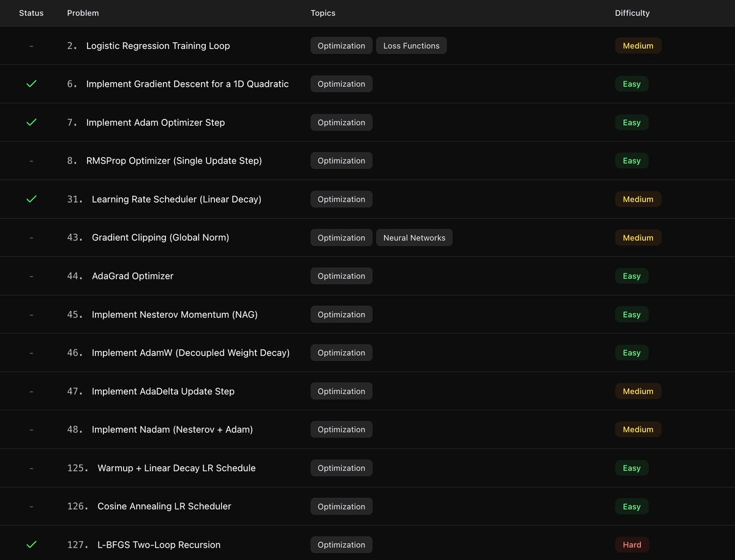Viewport: 735px width, 560px height.
Task: Click Optimization tag on RMSProp Optimizer row
Action: (x=341, y=161)
